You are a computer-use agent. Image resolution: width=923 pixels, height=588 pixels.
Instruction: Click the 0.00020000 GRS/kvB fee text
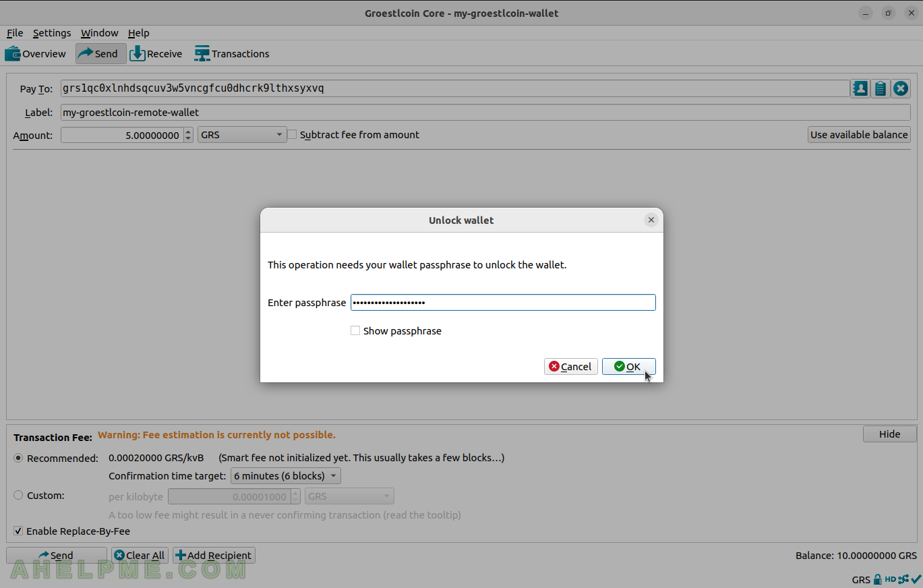click(156, 458)
